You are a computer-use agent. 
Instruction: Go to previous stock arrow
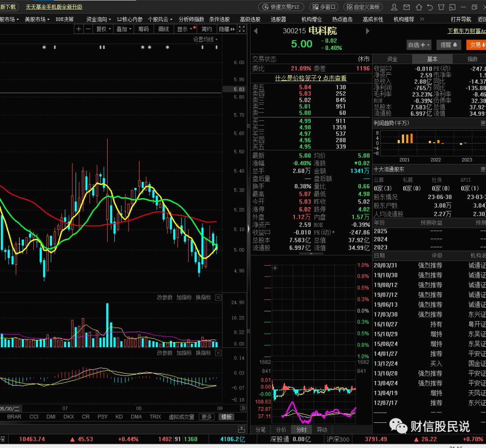256,31
